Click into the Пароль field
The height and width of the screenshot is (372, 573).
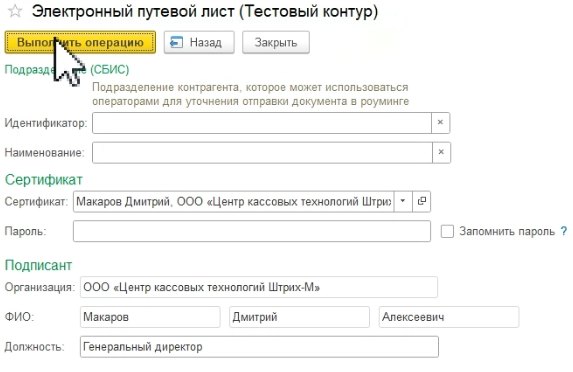[x=252, y=231]
